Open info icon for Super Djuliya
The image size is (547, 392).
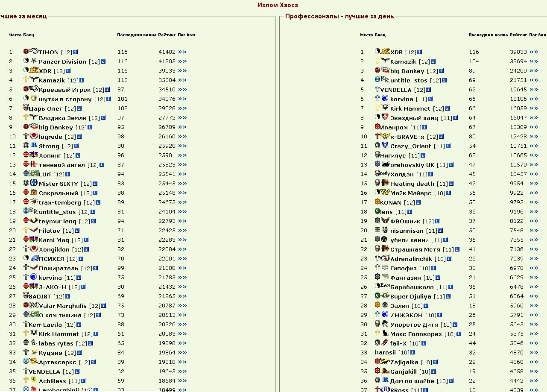tap(448, 296)
